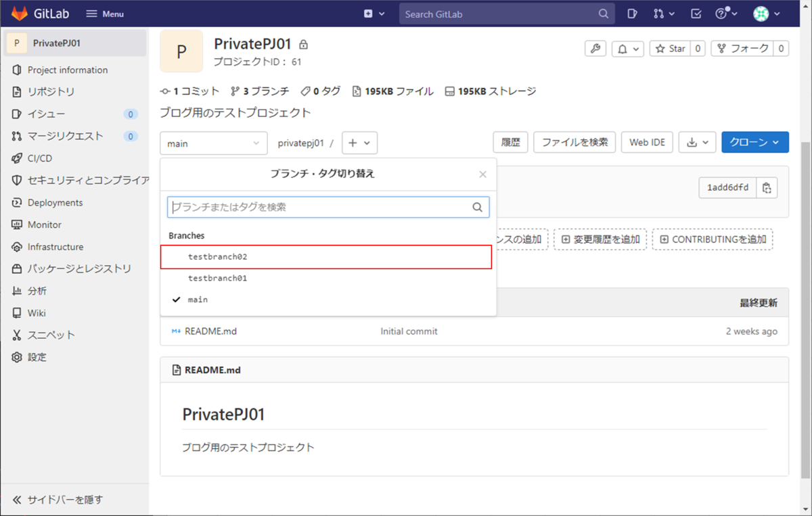Screen dimensions: 812x516
Task: Open the 195KB ストレージ link
Action: [491, 91]
